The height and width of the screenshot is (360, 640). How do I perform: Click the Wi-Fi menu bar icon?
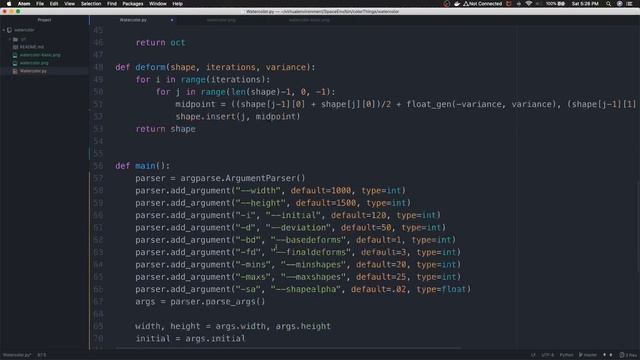click(529, 4)
